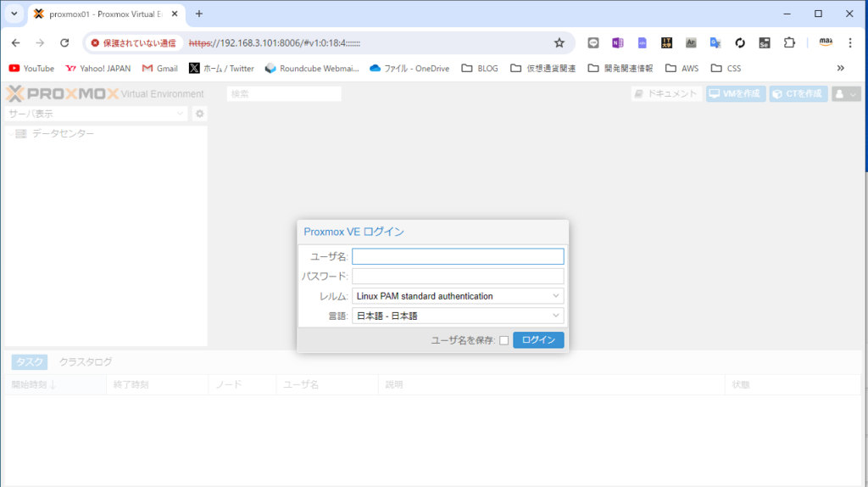
Task: Click the Selenium IDE extension icon
Action: click(765, 42)
